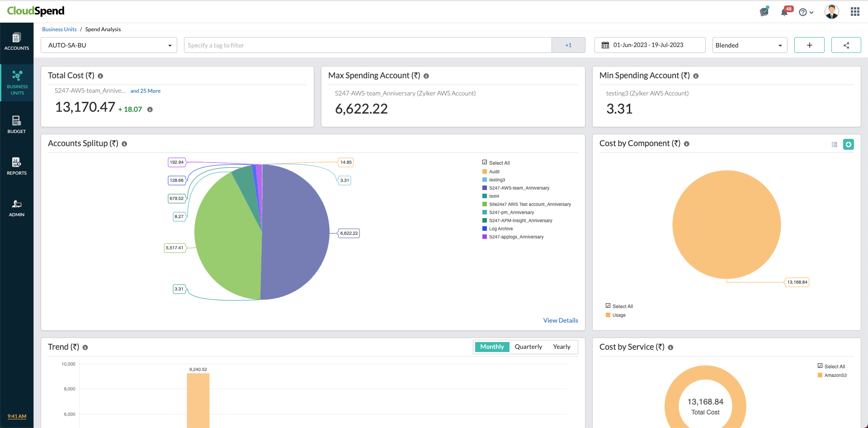Open the apps grid in top bar
Screen dimensions: 868x428
(x=855, y=11)
